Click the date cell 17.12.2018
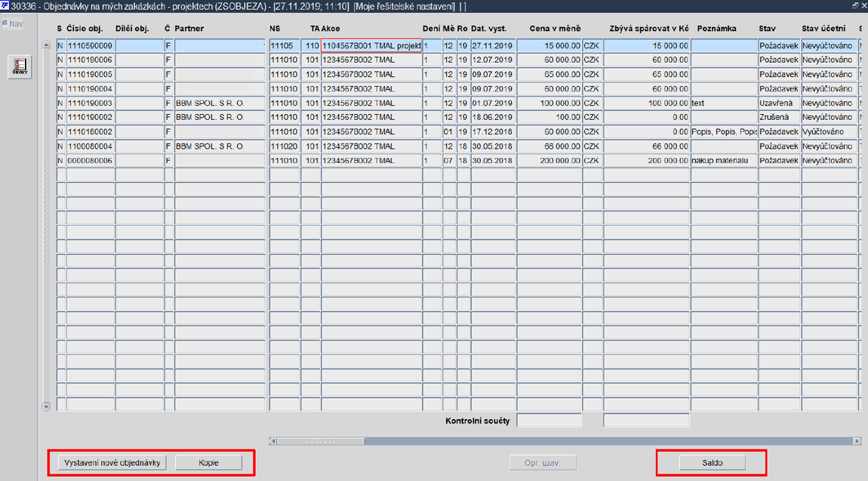868x481 pixels. [x=493, y=131]
